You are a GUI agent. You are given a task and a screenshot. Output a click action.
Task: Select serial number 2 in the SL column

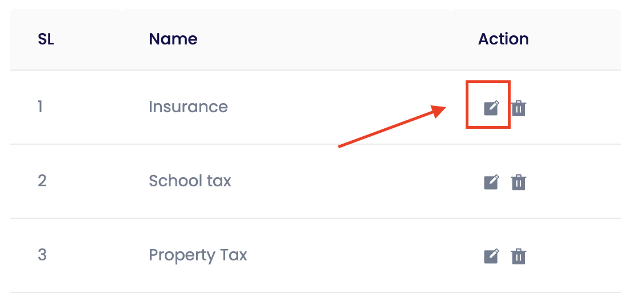(42, 181)
